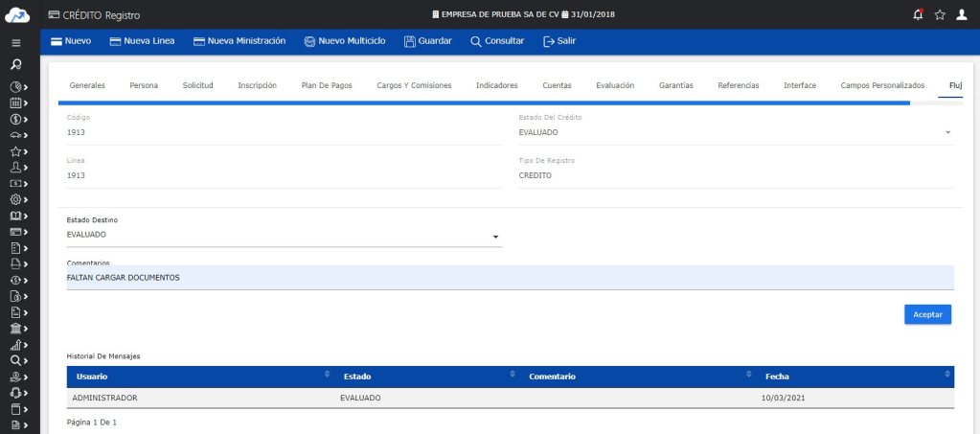This screenshot has width=980, height=434.
Task: Click into the Comentarios text field
Action: (508, 278)
